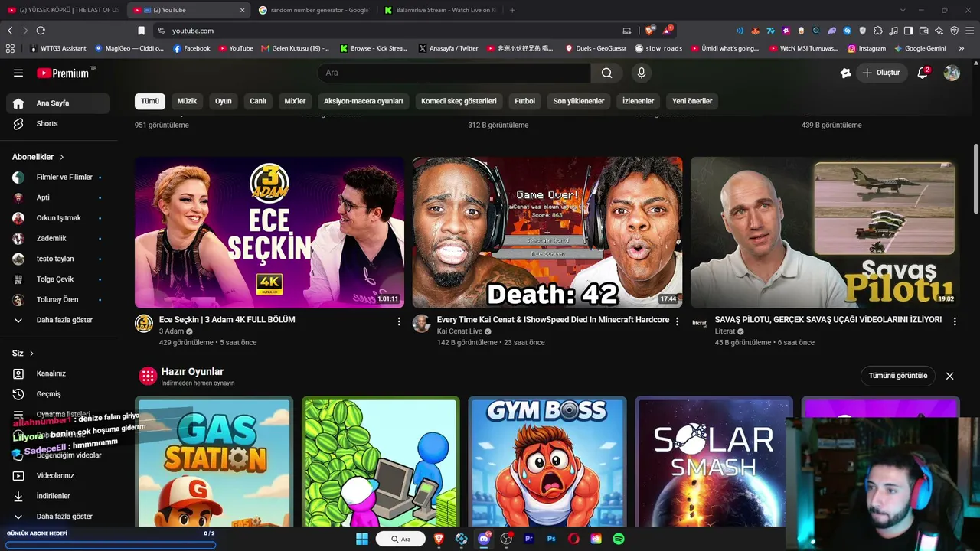Image resolution: width=980 pixels, height=551 pixels.
Task: Open OBS Studio from the taskbar
Action: [x=506, y=539]
